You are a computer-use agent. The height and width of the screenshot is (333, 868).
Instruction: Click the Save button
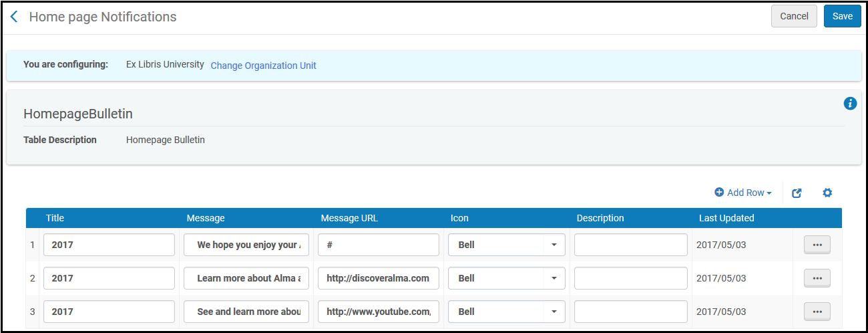click(x=842, y=16)
